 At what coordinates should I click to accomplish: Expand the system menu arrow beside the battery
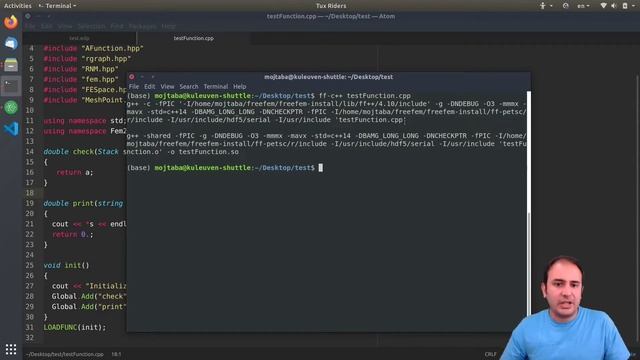coord(633,6)
